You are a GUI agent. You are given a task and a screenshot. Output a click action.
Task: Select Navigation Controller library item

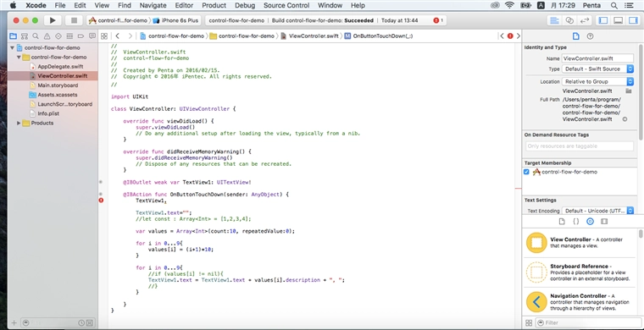[x=580, y=302]
